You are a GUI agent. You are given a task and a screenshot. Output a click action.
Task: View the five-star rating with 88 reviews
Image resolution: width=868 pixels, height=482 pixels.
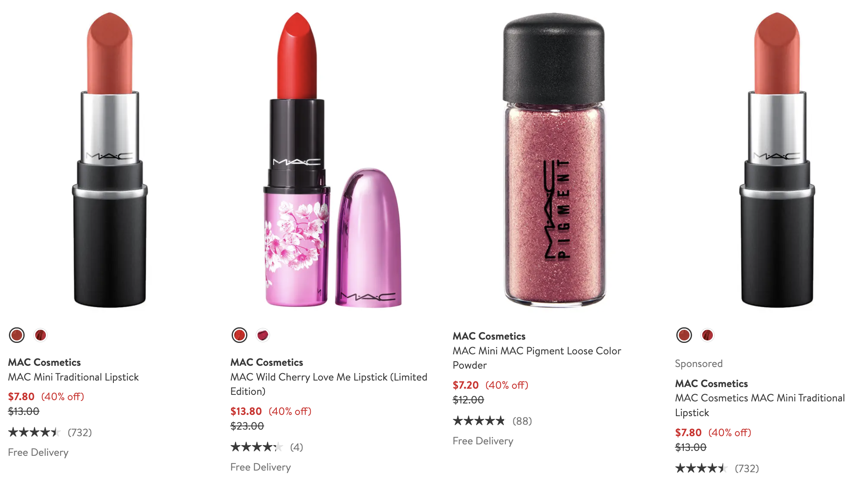coord(492,421)
